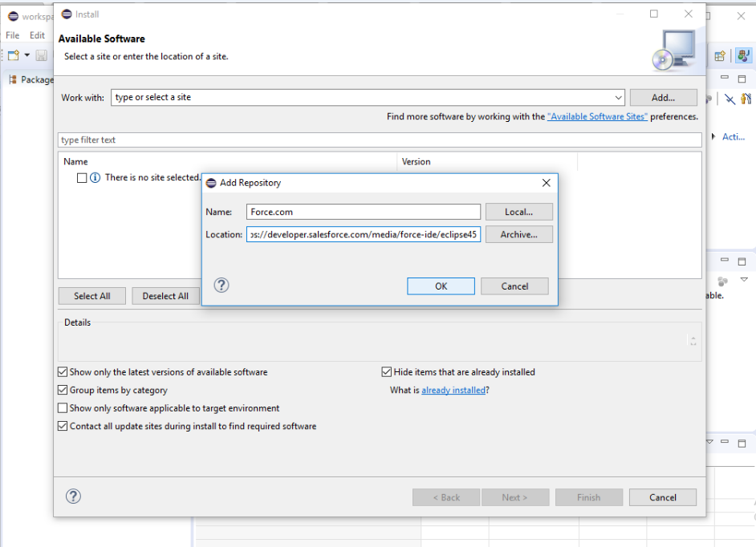Toggle 'Show only the latest versions' checkbox
Viewport: 756px width, 547px height.
click(x=63, y=372)
